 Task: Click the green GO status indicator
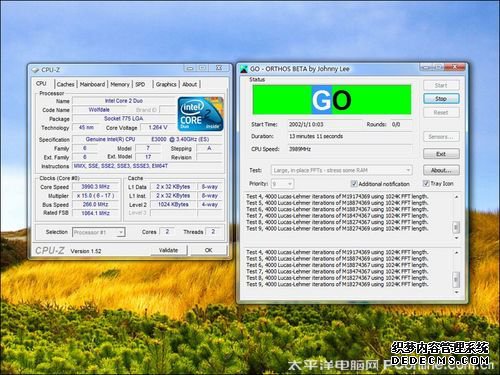332,100
